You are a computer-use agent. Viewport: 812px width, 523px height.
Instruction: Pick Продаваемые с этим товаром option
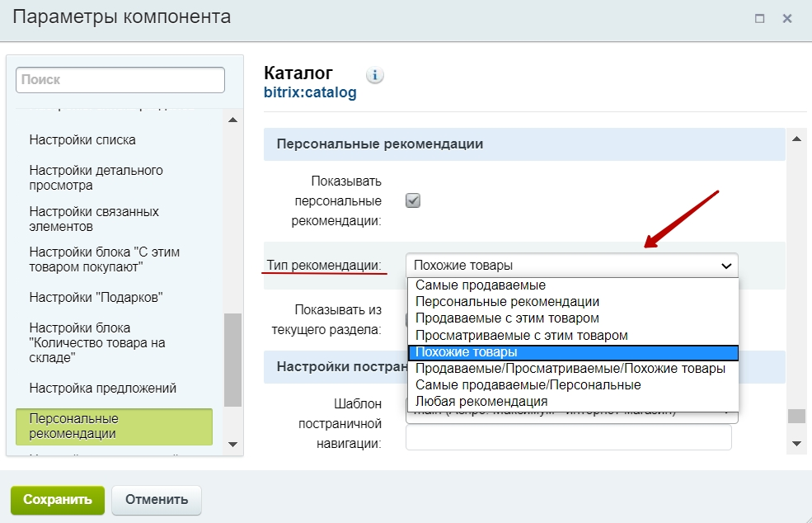click(507, 318)
